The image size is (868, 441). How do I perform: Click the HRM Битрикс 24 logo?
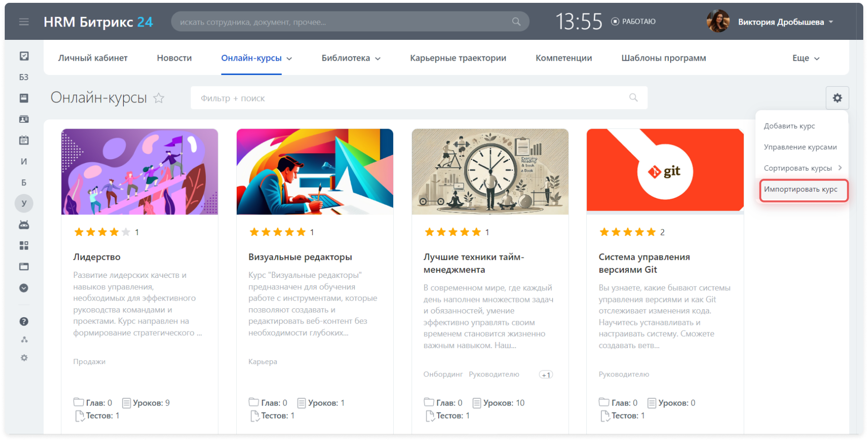[98, 22]
